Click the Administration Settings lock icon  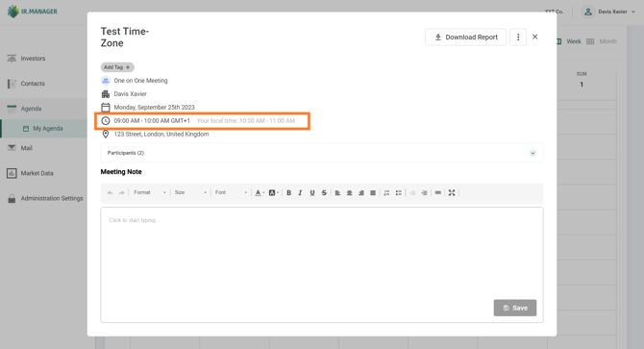[12, 199]
